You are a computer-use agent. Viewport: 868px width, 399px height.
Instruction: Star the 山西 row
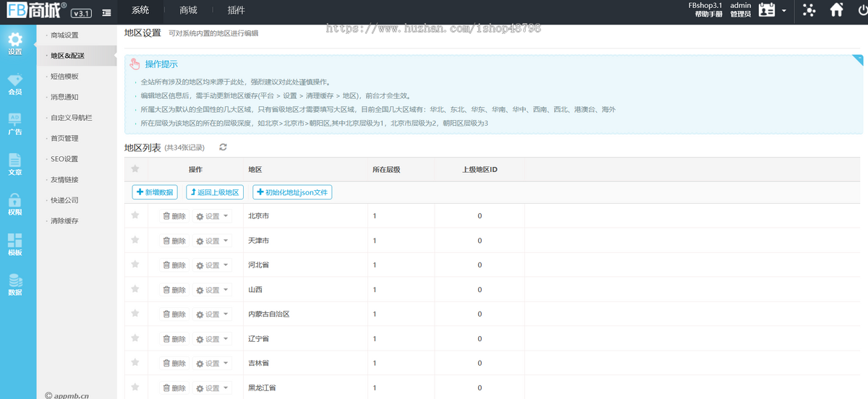coord(135,289)
